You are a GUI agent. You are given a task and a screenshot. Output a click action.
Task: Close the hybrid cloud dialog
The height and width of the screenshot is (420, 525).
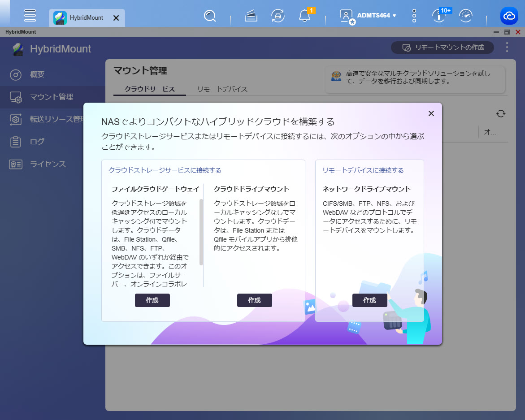click(431, 113)
